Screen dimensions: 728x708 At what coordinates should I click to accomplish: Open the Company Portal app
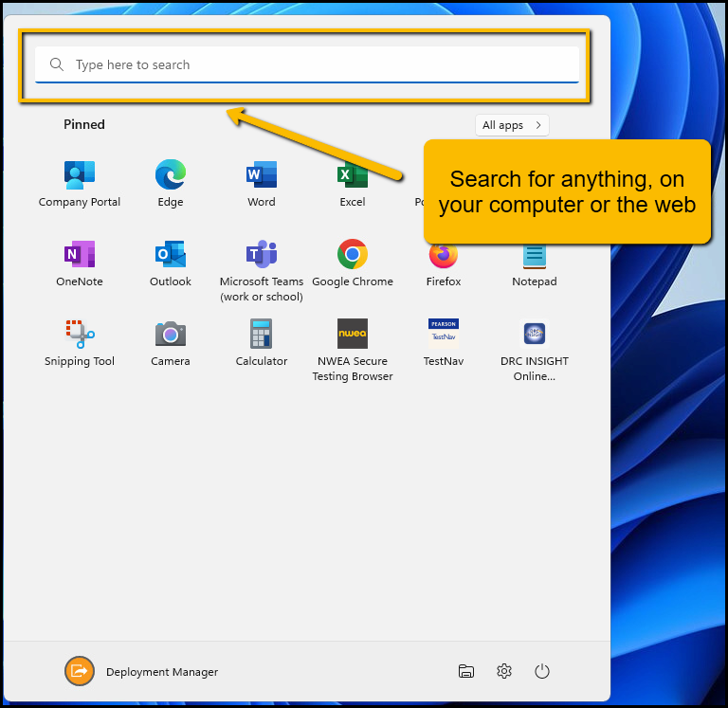pyautogui.click(x=80, y=183)
